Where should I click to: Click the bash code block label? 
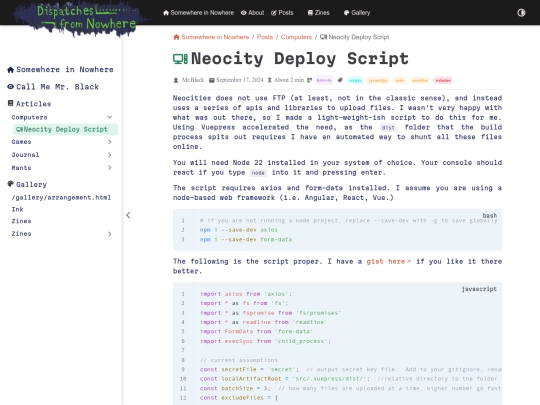click(489, 215)
